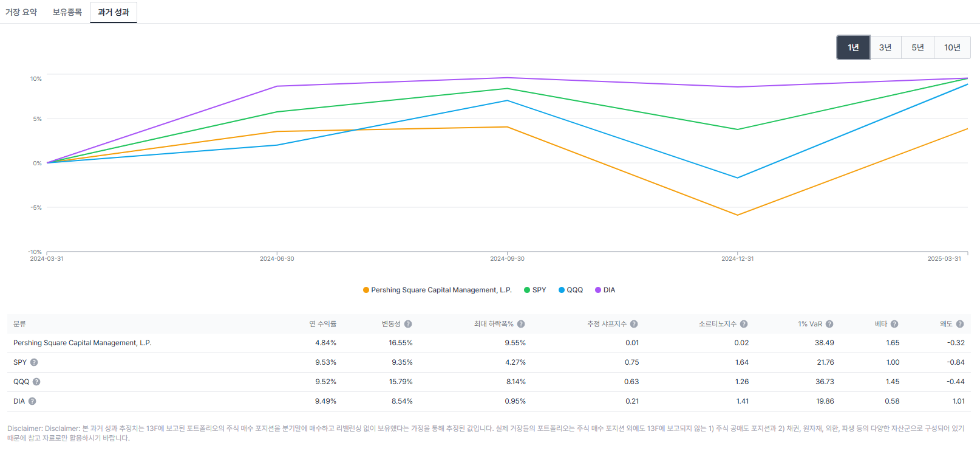Click the 9.49% DIA return value
Screen dimensions: 980x451
click(x=325, y=401)
